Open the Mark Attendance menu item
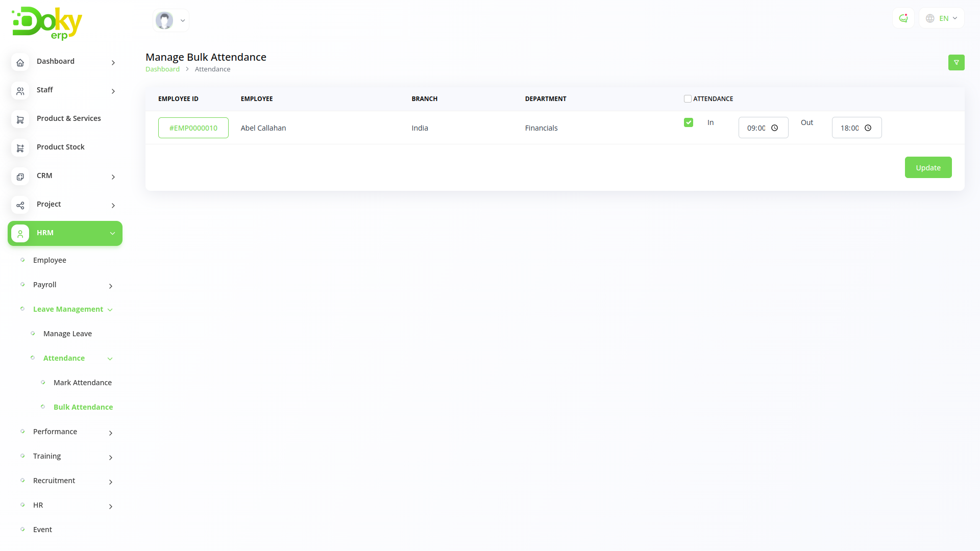980x551 pixels. click(x=82, y=383)
